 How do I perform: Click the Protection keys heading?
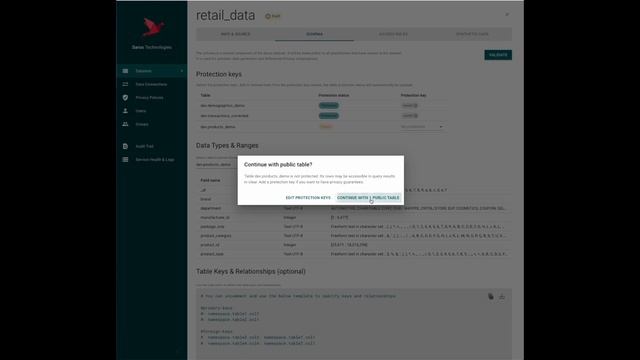[x=219, y=74]
